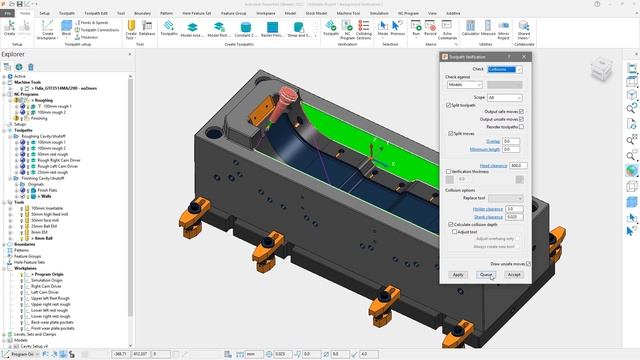The image size is (640, 360).
Task: Switch to the Simulation ribbon tab
Action: [x=379, y=13]
